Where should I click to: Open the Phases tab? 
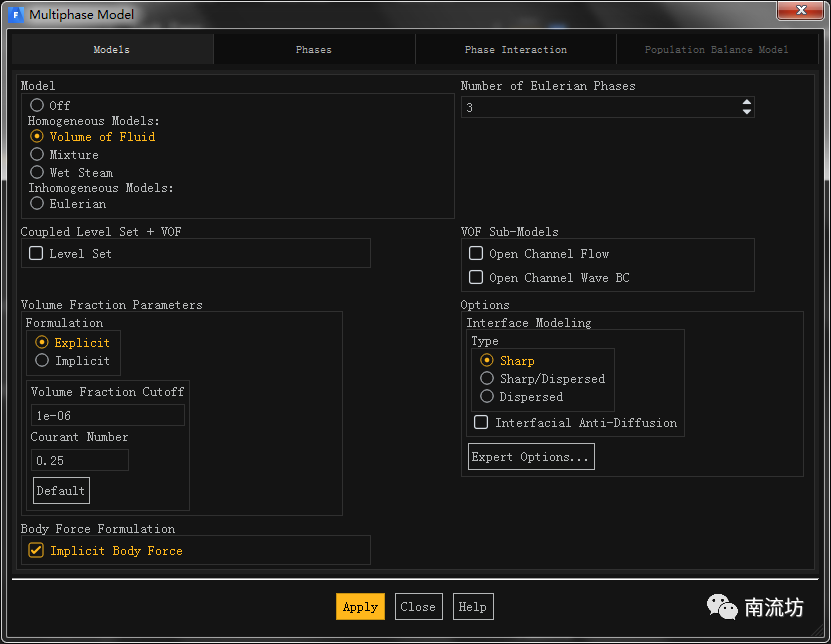pyautogui.click(x=314, y=50)
